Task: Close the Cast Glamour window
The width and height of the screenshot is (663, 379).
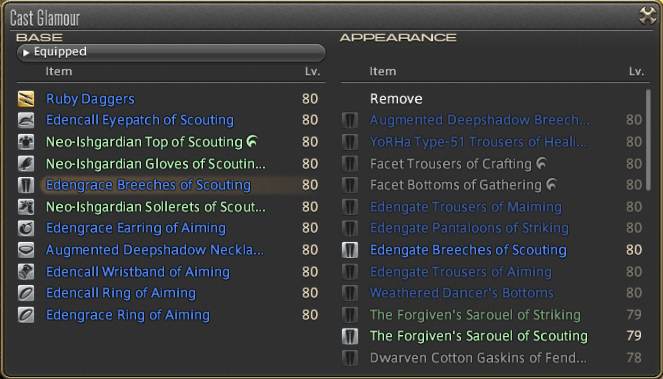Action: pos(647,16)
